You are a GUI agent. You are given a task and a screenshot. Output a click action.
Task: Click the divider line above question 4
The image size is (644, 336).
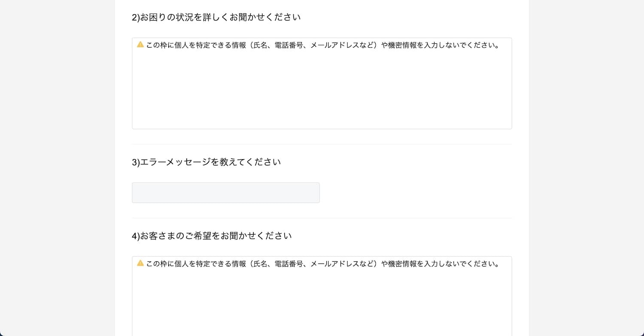point(322,218)
